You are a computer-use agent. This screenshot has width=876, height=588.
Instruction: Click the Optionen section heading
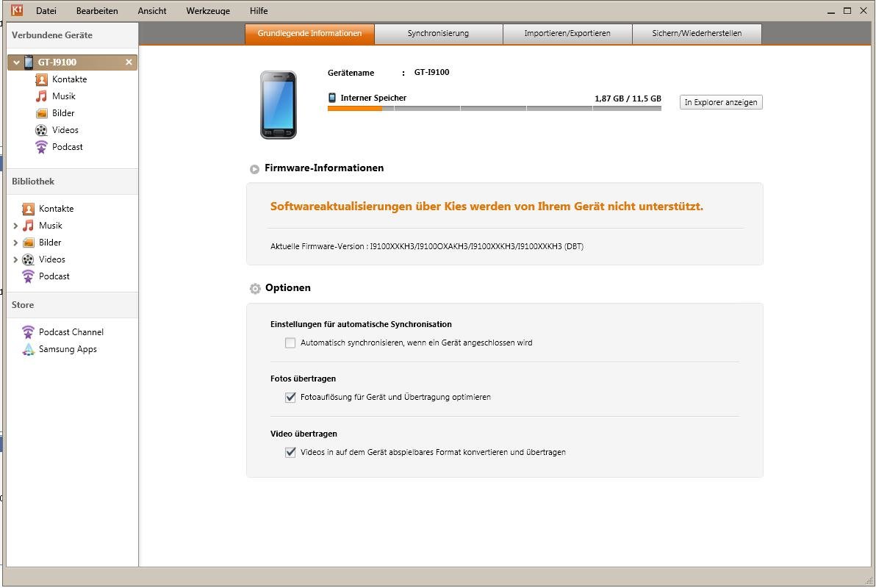coord(288,288)
